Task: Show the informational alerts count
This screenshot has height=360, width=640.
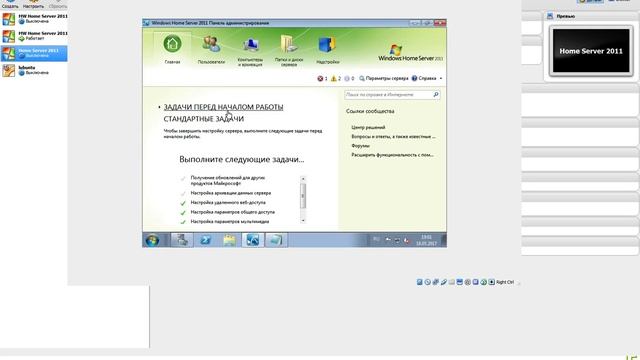Action: (349, 78)
